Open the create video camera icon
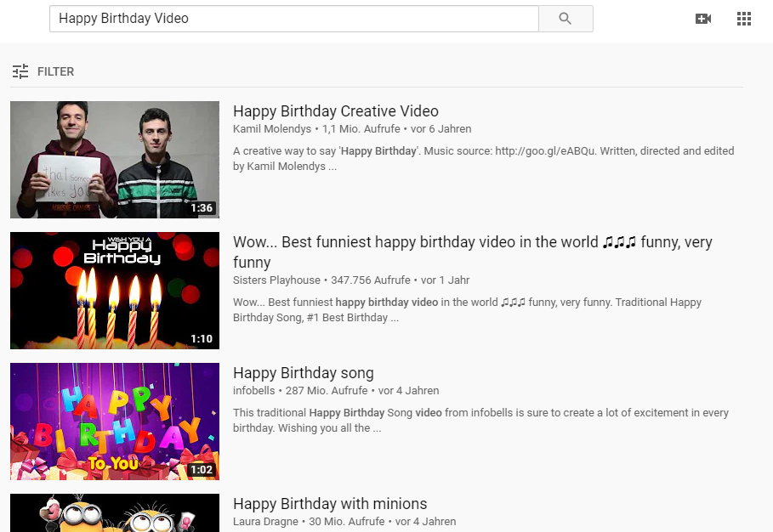The image size is (773, 532). tap(703, 19)
